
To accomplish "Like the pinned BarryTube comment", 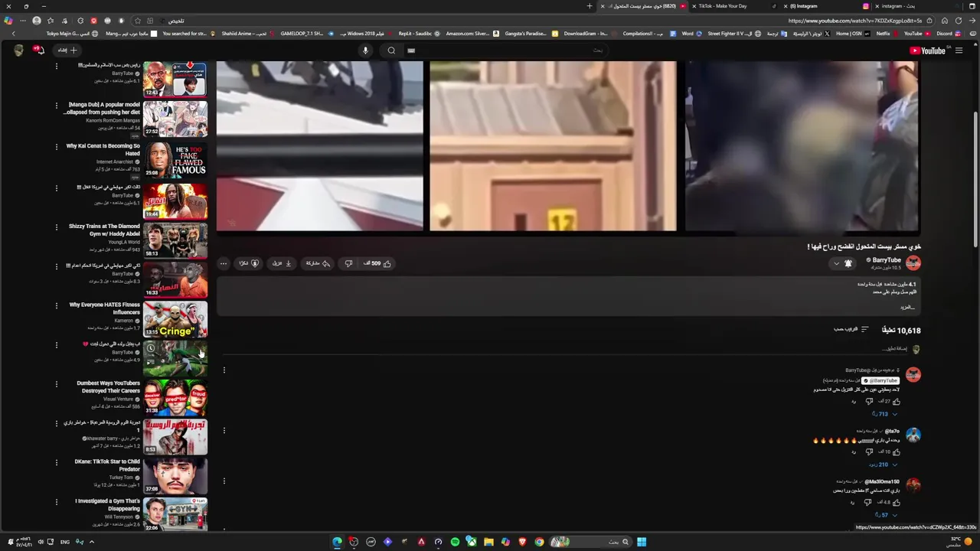I will [x=896, y=401].
